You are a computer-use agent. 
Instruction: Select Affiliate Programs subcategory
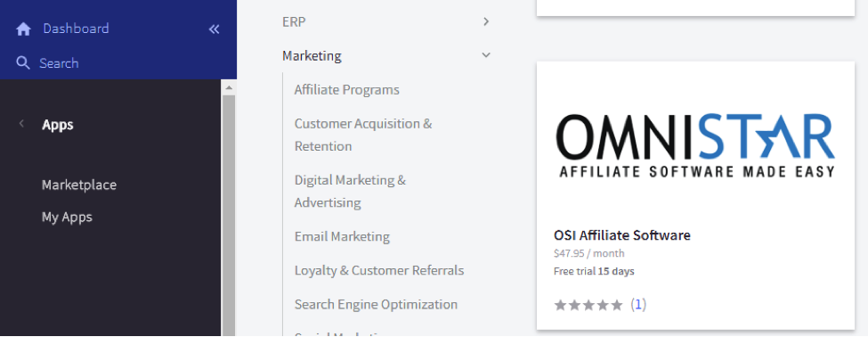click(x=346, y=90)
